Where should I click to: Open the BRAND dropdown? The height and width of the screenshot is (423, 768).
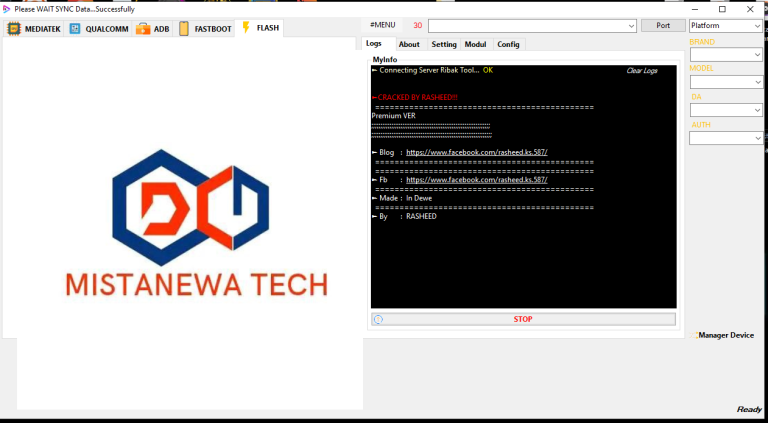coord(726,54)
